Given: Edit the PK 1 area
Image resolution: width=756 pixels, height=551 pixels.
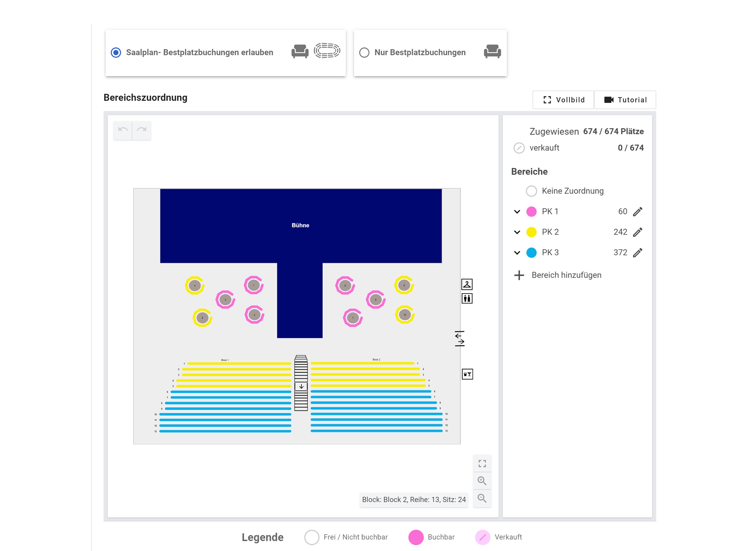Looking at the screenshot, I should coord(637,211).
